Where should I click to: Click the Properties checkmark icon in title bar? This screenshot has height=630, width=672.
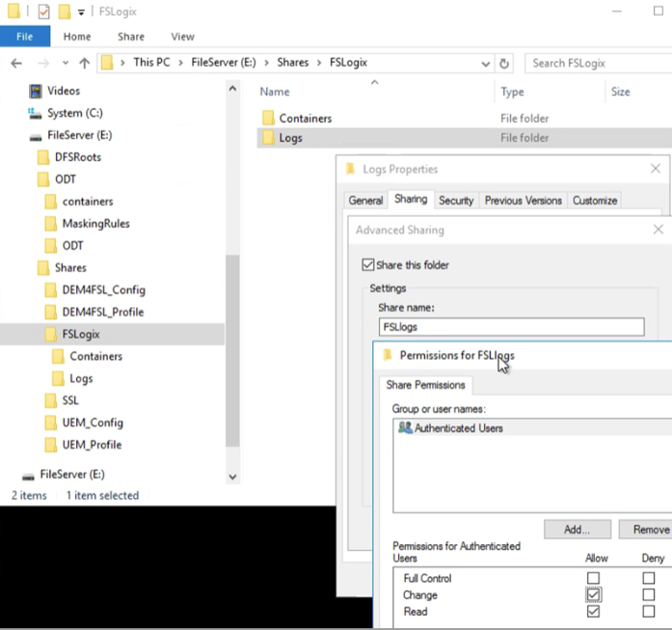pyautogui.click(x=42, y=12)
